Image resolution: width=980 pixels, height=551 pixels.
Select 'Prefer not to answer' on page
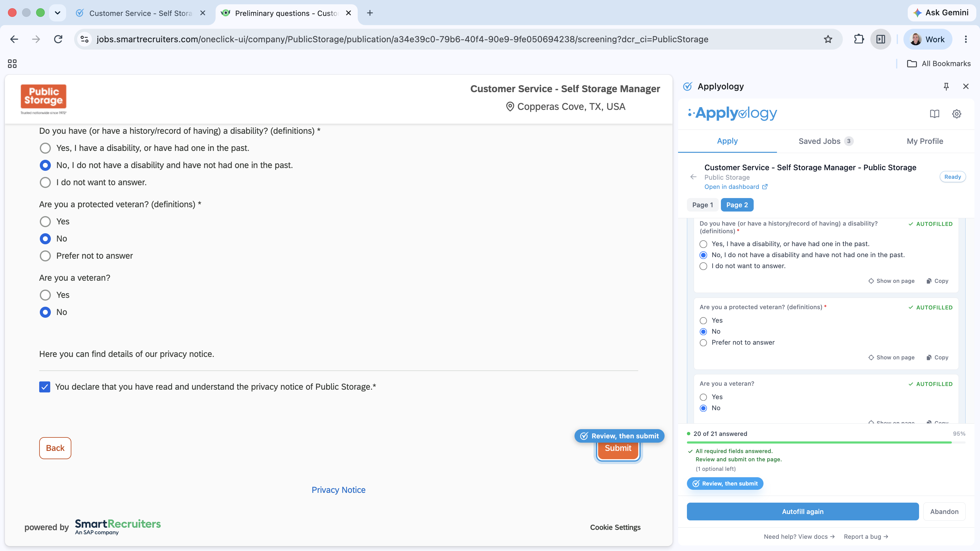click(x=45, y=256)
